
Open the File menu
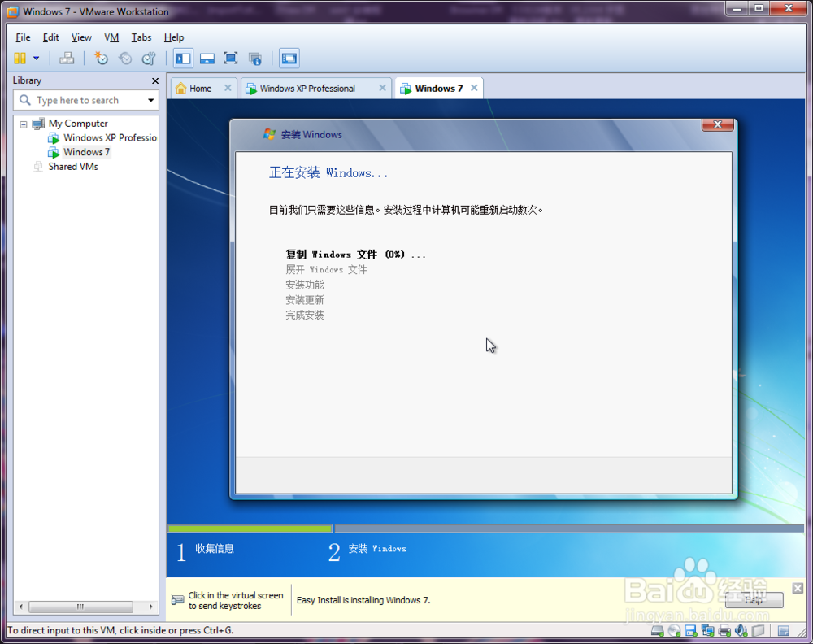[x=23, y=37]
